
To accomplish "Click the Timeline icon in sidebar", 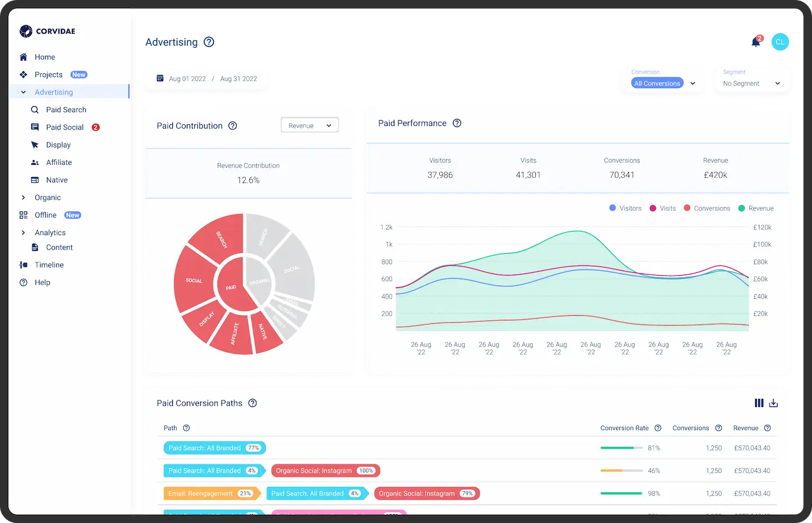I will 24,265.
